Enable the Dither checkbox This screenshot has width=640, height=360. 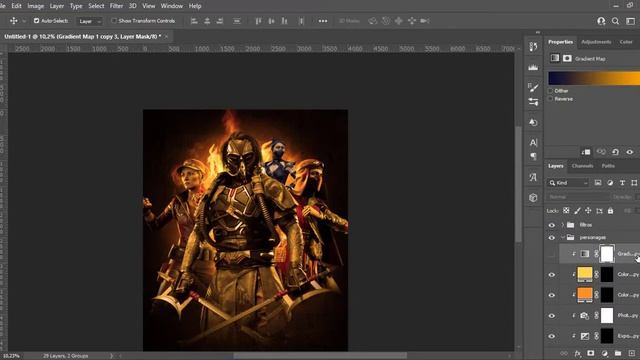point(550,91)
